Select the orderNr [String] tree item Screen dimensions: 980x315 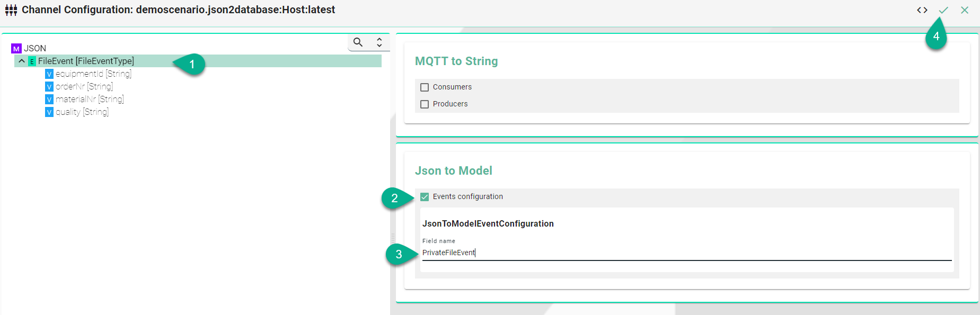coord(84,86)
